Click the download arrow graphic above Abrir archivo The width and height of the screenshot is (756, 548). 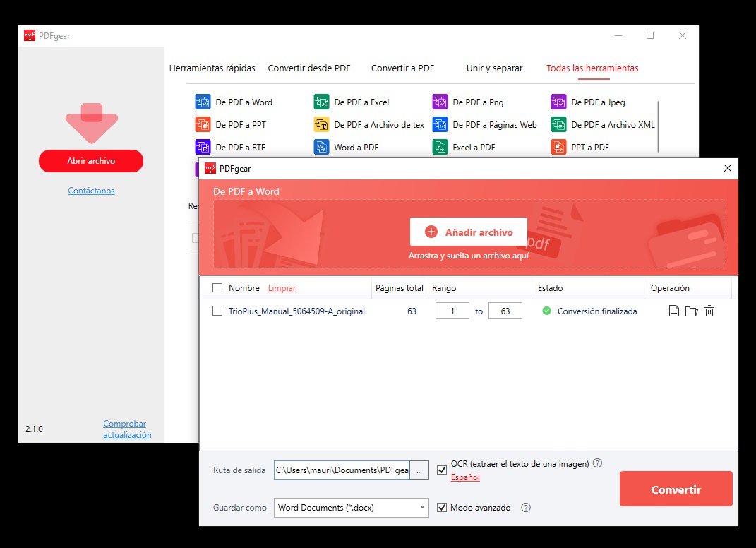[92, 124]
